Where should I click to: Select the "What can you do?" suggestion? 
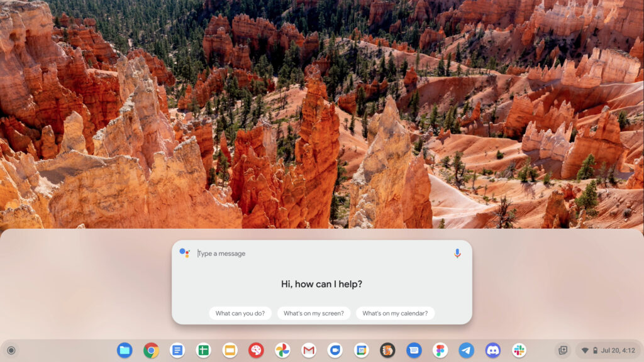240,313
